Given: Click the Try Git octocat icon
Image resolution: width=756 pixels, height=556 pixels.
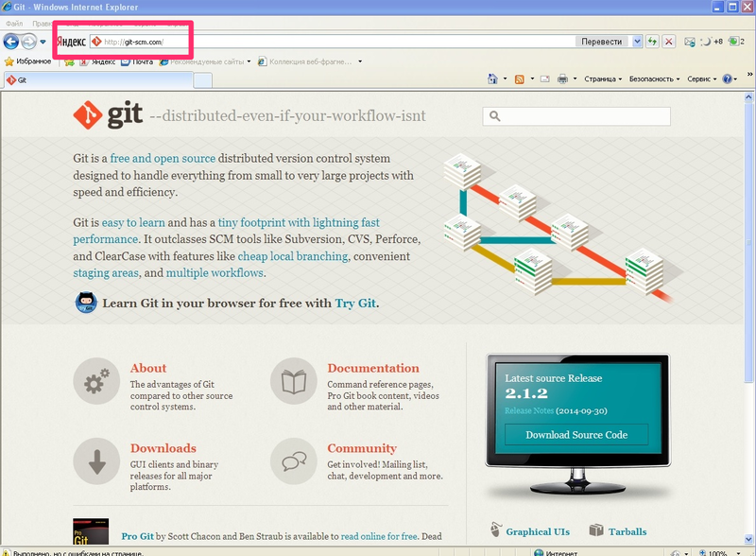Looking at the screenshot, I should pyautogui.click(x=86, y=303).
